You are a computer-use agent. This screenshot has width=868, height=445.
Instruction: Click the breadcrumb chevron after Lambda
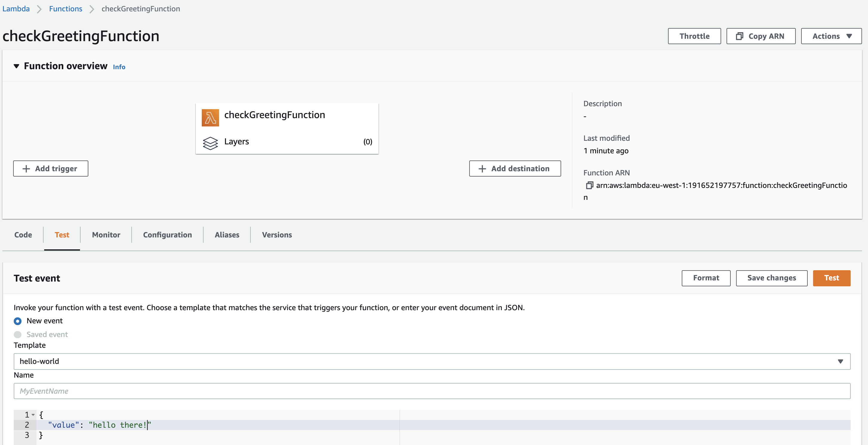click(x=39, y=9)
